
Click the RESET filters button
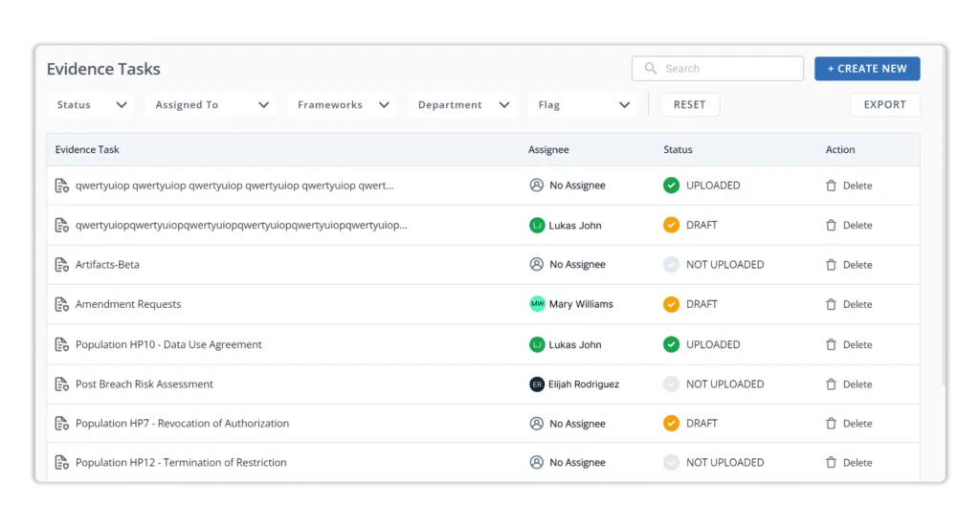[689, 105]
